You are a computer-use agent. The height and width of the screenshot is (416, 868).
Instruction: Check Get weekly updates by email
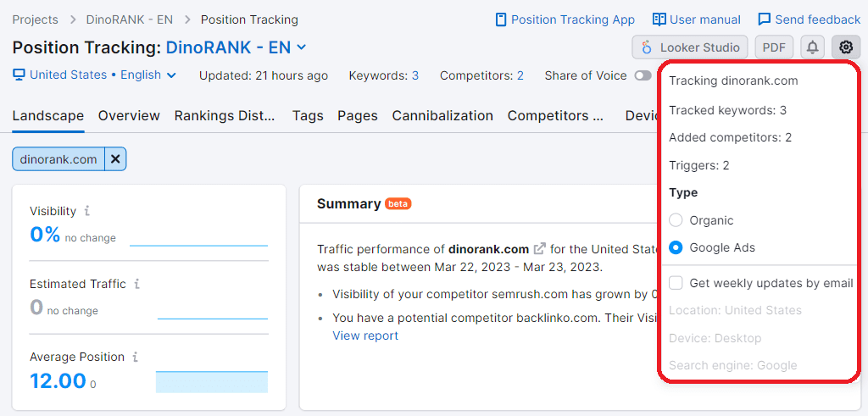pos(676,283)
